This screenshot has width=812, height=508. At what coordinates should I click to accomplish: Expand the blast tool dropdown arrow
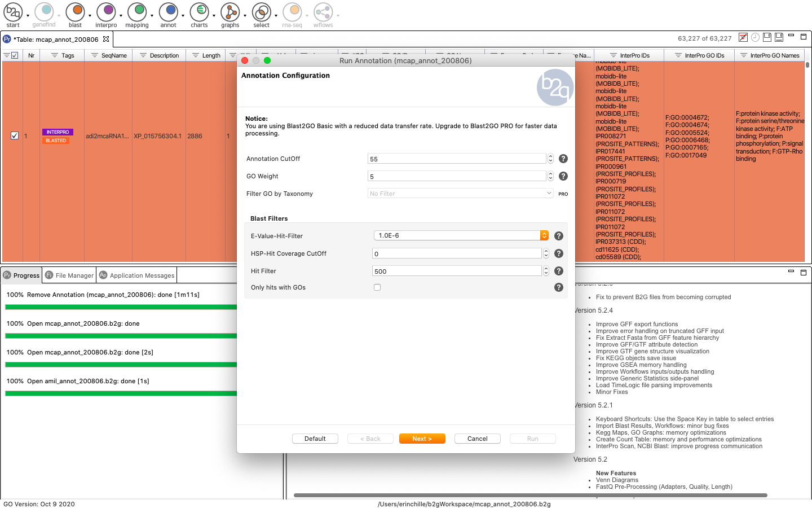coord(90,16)
